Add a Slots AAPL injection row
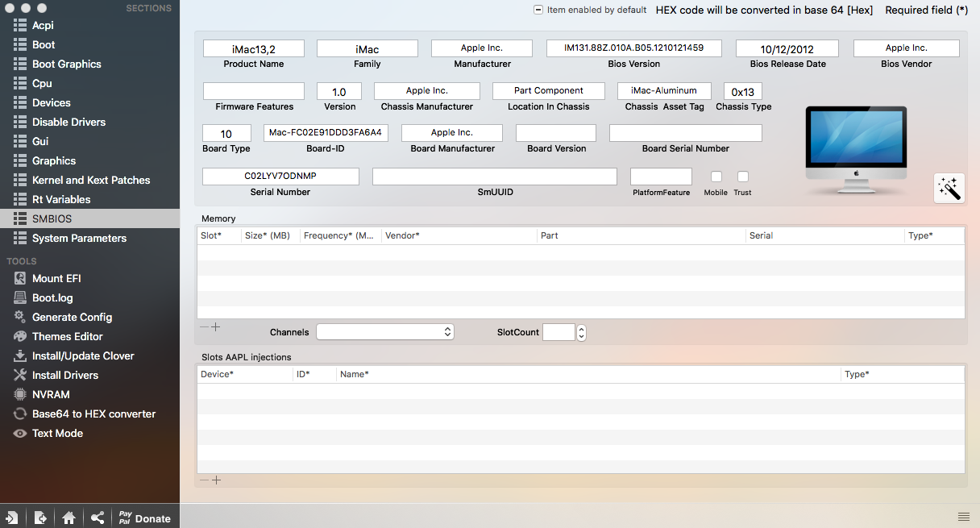Screen dimensions: 980x528 216,480
